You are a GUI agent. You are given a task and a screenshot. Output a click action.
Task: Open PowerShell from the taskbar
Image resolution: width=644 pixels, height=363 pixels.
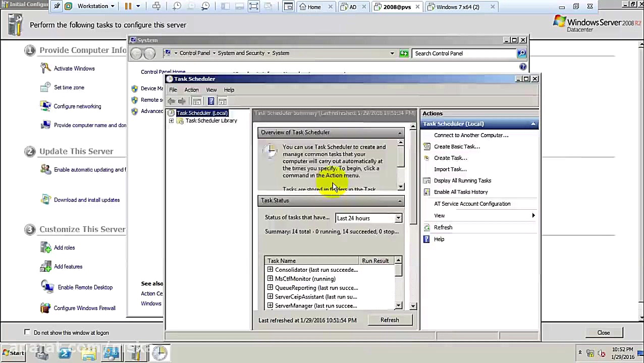pyautogui.click(x=65, y=353)
